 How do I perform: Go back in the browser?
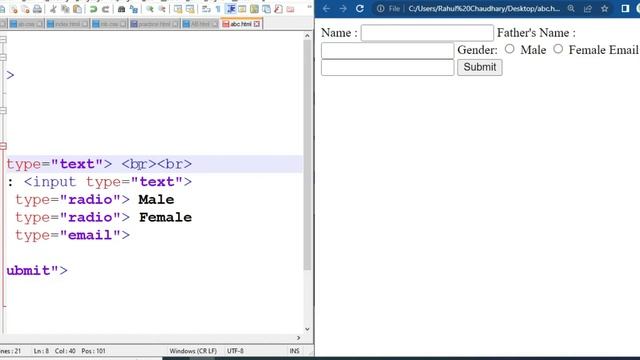click(326, 9)
